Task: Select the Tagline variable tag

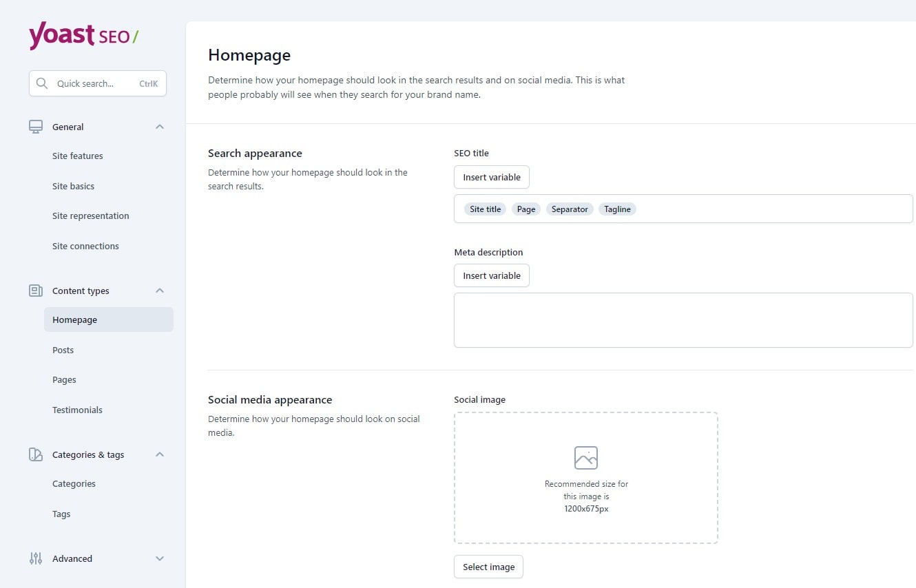Action: click(x=618, y=209)
